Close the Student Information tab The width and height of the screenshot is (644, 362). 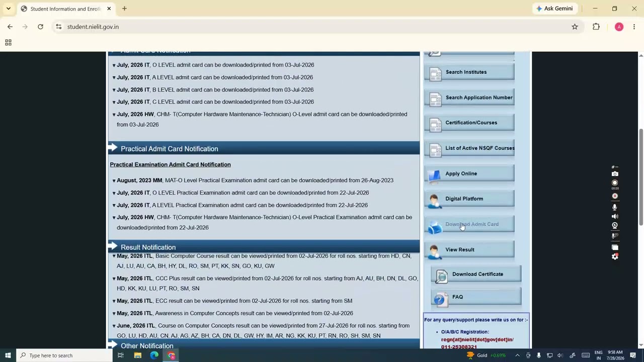pyautogui.click(x=109, y=9)
